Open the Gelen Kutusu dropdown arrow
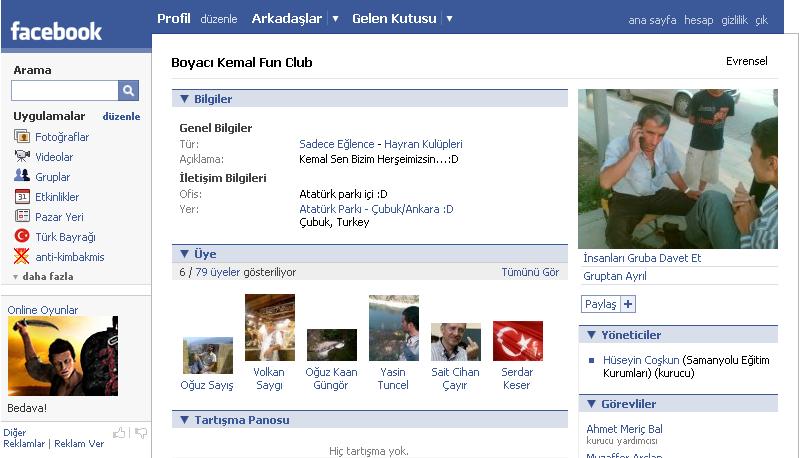 tap(450, 19)
